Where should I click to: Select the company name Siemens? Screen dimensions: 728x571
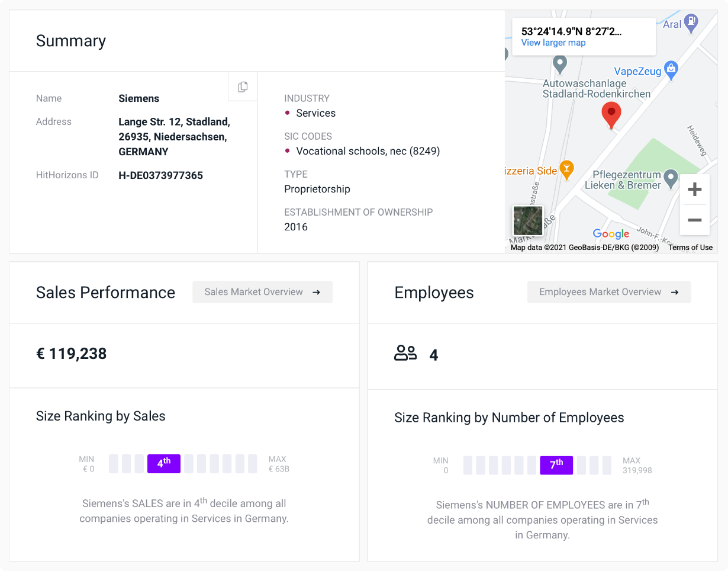(138, 98)
